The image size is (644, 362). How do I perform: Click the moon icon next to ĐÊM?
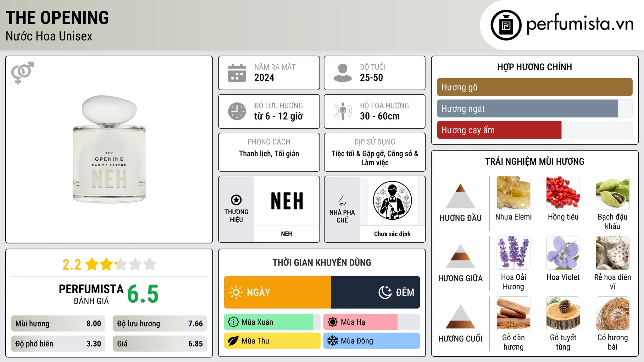point(385,292)
